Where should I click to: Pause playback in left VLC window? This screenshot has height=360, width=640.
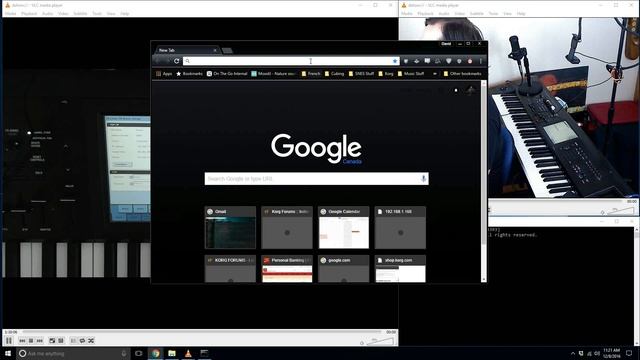click(9, 340)
